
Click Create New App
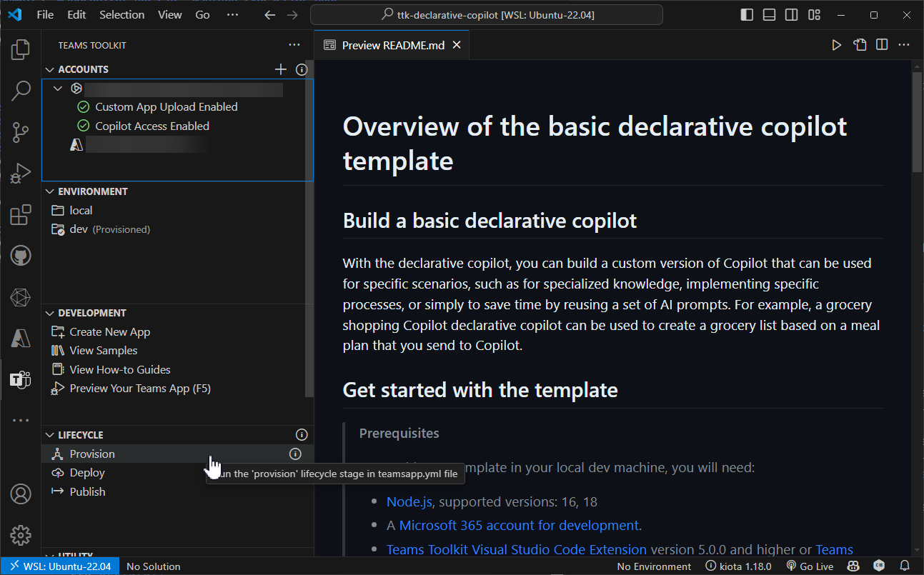[177, 332]
